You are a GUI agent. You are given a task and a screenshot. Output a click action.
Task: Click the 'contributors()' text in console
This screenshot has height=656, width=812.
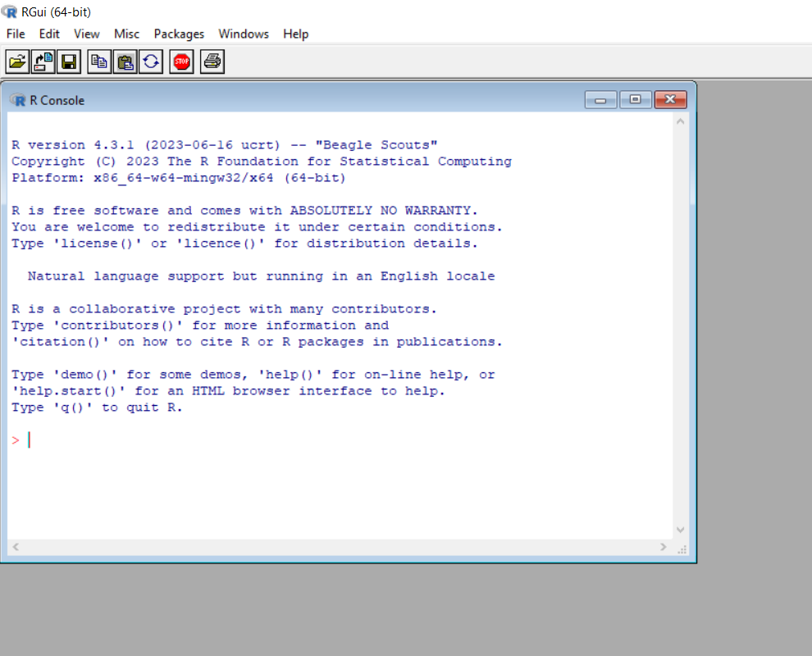[x=118, y=326]
